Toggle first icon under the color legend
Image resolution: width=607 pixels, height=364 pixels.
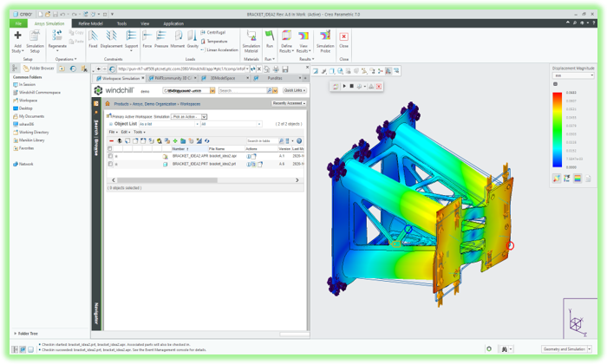[557, 179]
